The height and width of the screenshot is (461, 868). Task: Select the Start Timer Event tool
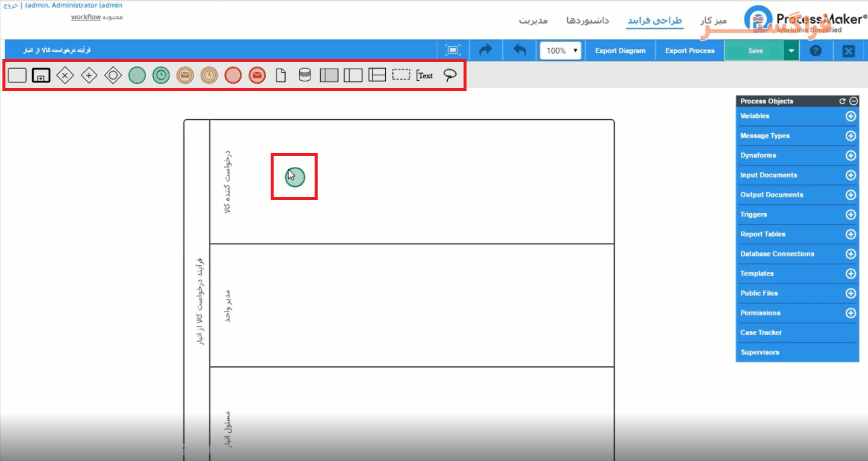[161, 75]
